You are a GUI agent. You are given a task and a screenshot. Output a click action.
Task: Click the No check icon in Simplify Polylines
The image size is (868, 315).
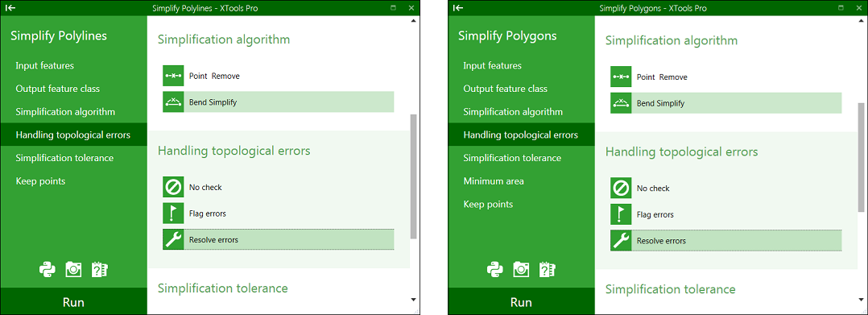(x=172, y=187)
